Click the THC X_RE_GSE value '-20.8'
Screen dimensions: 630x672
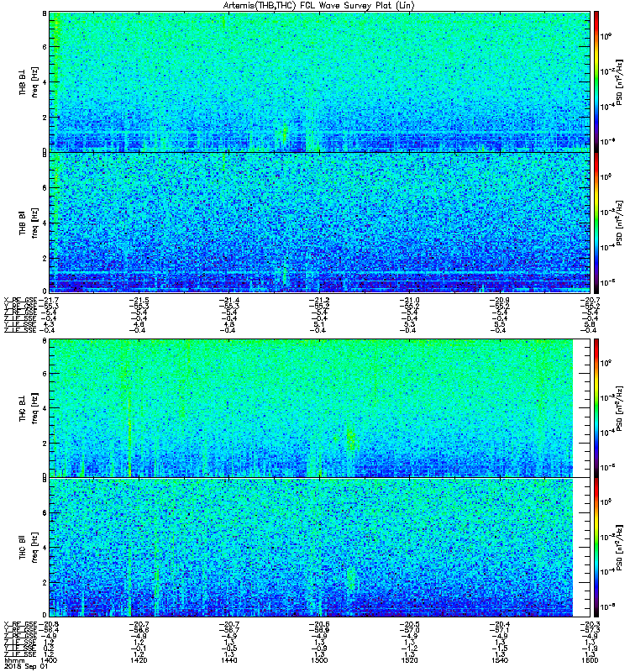[48, 624]
